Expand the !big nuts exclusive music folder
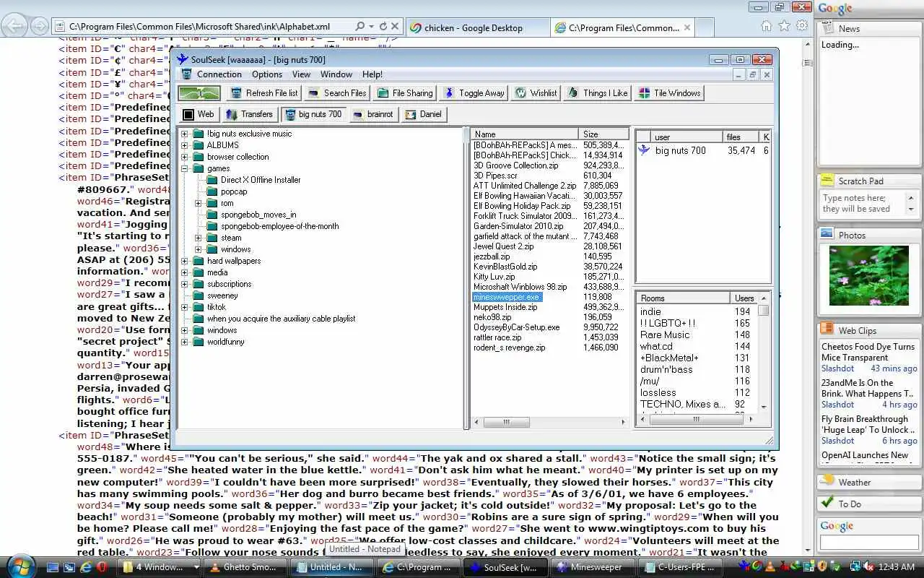 (x=184, y=134)
